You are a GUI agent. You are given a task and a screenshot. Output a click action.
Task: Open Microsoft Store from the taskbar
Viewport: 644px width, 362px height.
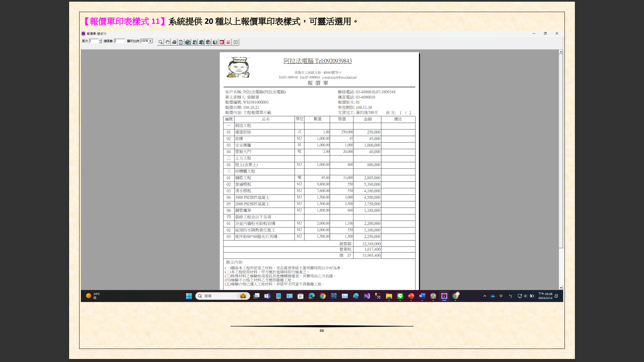click(301, 296)
